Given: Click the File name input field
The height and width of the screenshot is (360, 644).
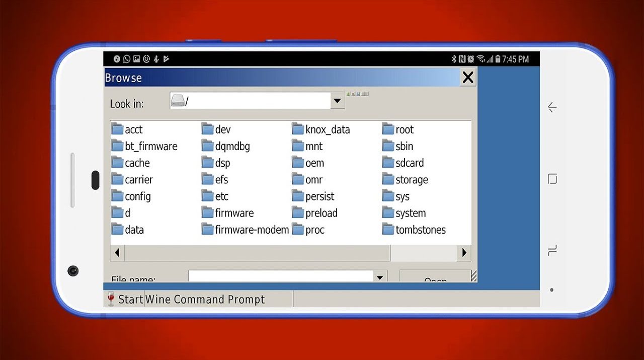Looking at the screenshot, I should [x=281, y=276].
